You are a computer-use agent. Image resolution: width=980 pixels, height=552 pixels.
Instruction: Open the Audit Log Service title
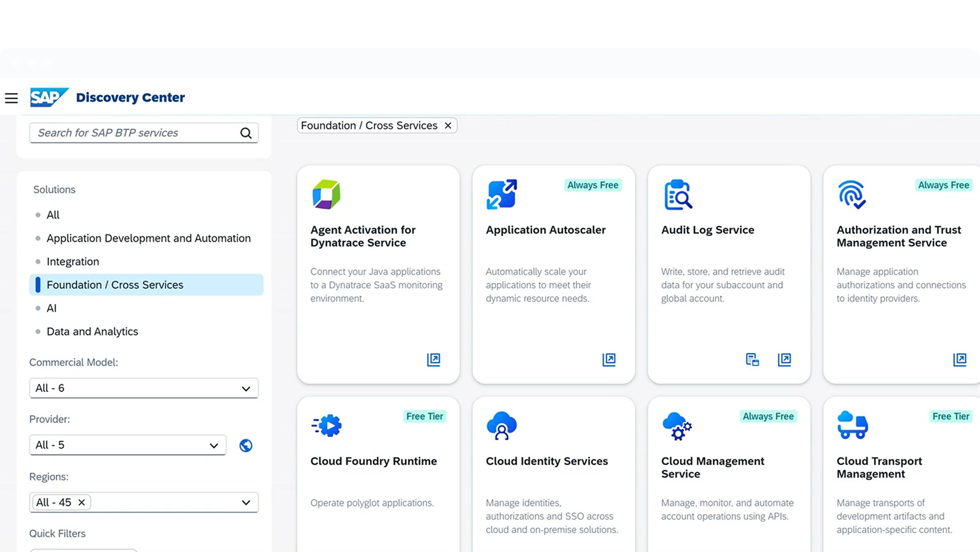click(x=708, y=230)
